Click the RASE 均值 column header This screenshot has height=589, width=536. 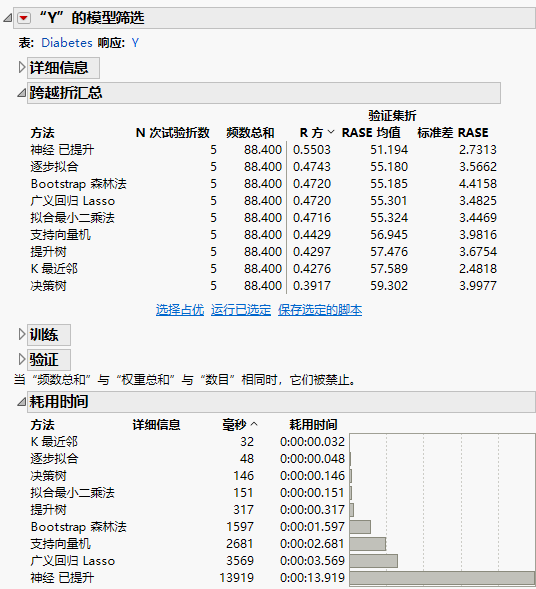(371, 133)
